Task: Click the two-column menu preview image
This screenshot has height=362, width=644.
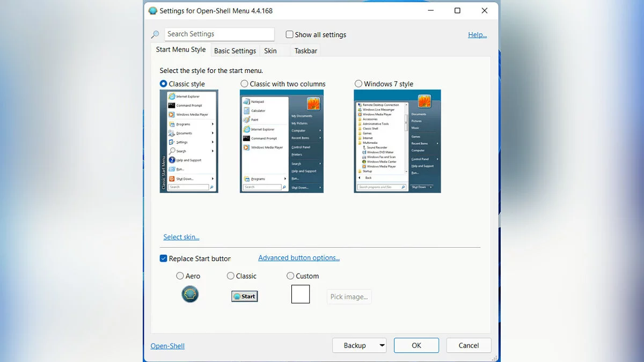Action: coord(282,141)
